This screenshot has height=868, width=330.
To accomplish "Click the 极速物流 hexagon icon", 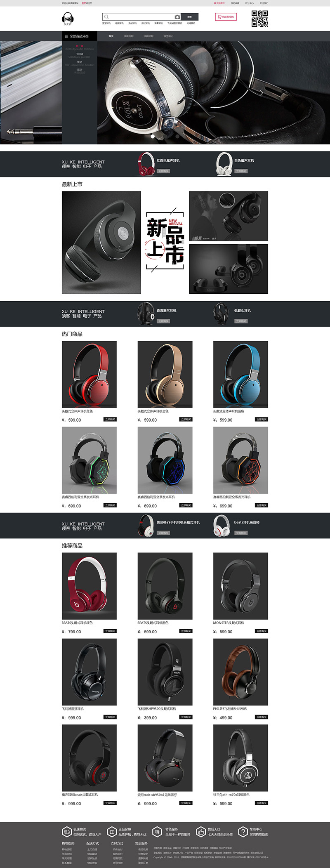I will click(67, 832).
